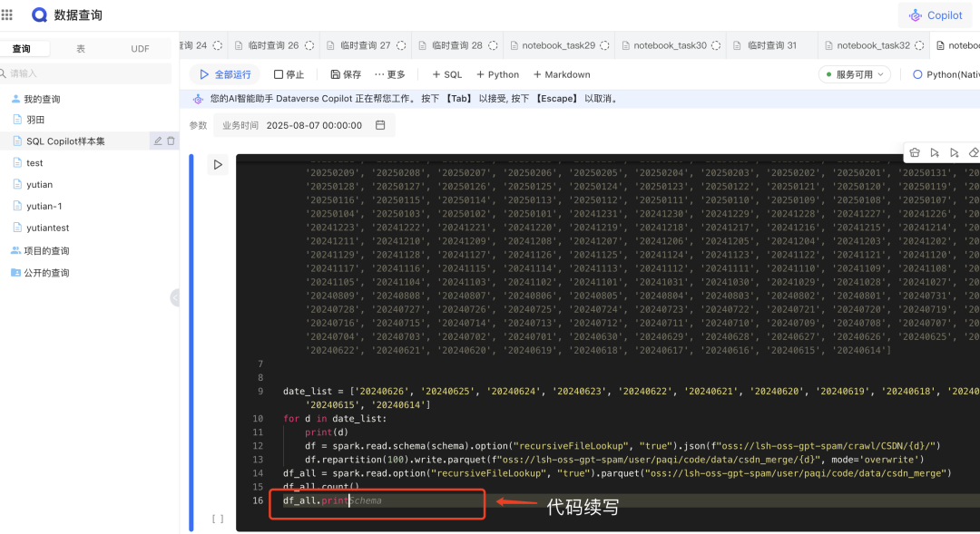This screenshot has height=534, width=980.
Task: Switch to the 查询 sidebar tab
Action: (21, 49)
